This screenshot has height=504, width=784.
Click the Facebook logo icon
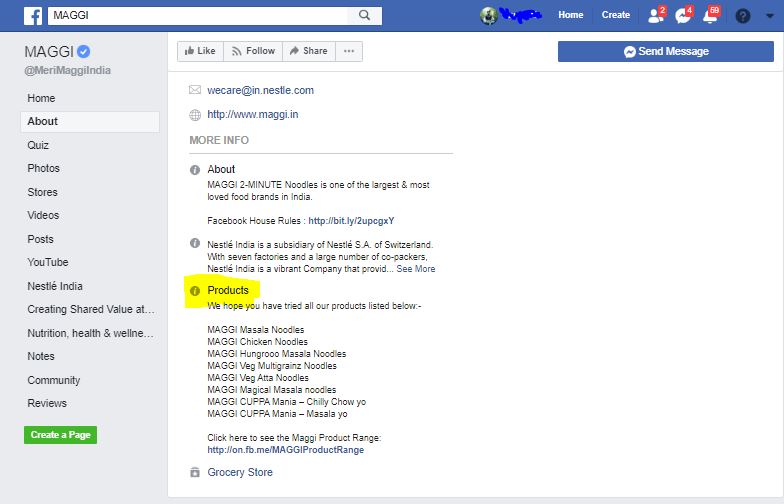[31, 15]
